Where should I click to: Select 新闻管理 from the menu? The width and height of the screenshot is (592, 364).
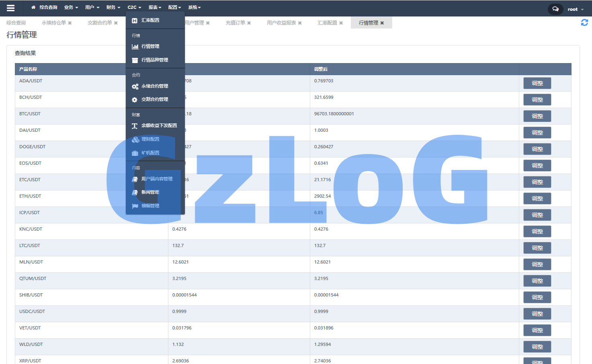[150, 192]
